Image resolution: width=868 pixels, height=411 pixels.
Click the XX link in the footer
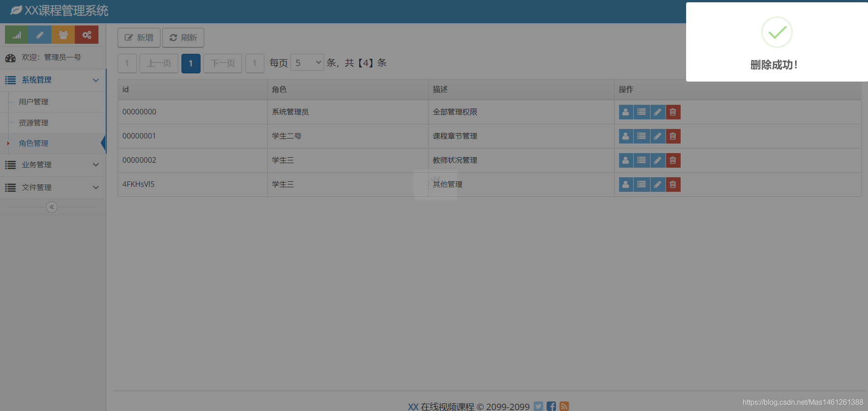413,406
